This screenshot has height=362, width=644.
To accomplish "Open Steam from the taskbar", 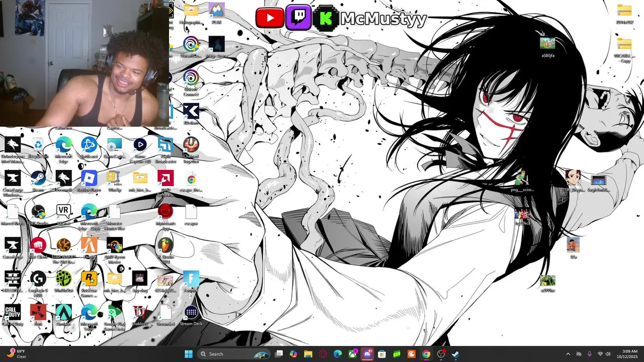I will click(x=455, y=354).
